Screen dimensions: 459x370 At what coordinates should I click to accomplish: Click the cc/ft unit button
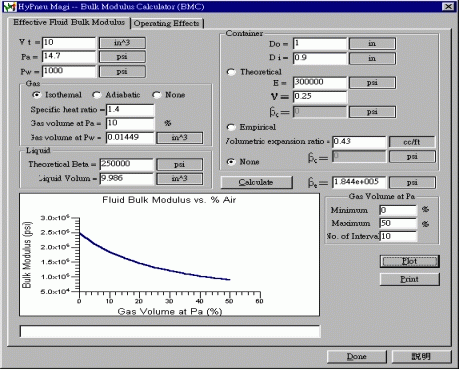(412, 142)
